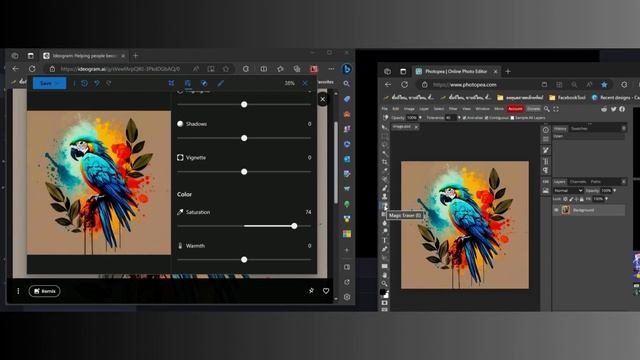The width and height of the screenshot is (640, 360).
Task: Click the foreground color swatch in Photopea
Action: (x=383, y=292)
